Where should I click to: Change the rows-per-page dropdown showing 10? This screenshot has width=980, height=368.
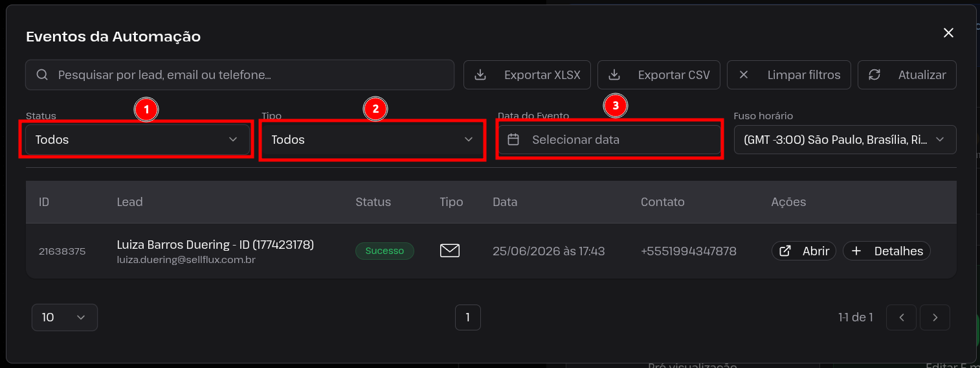(65, 317)
